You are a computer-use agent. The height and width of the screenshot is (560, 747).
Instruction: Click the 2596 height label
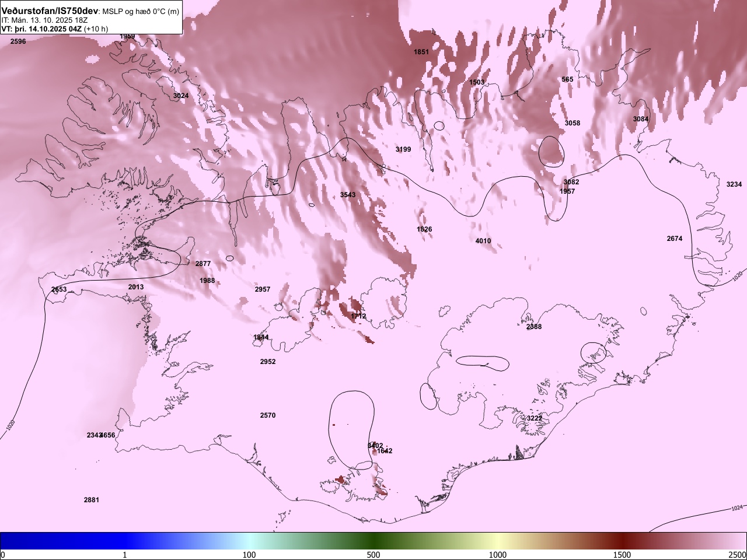[x=18, y=41]
